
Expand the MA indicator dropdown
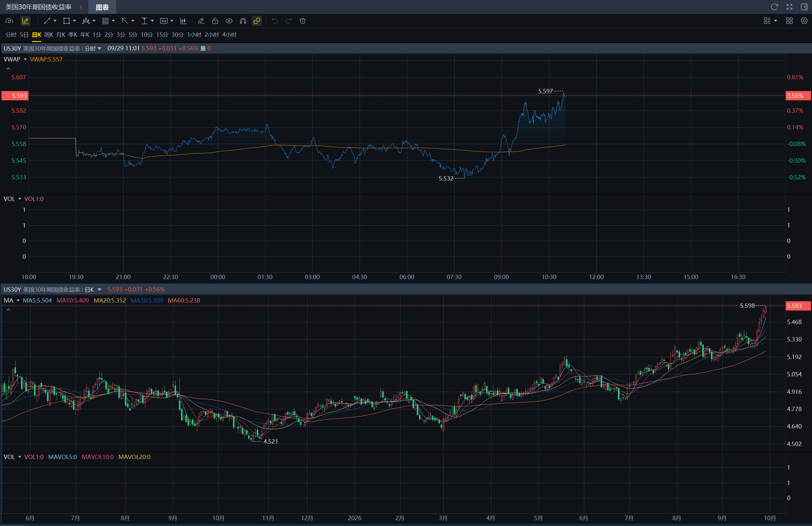pos(18,300)
